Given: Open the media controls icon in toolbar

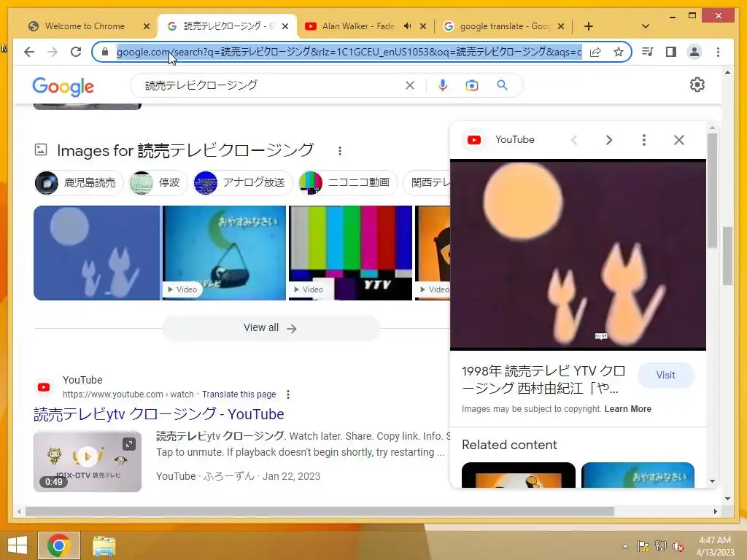Looking at the screenshot, I should tap(648, 52).
